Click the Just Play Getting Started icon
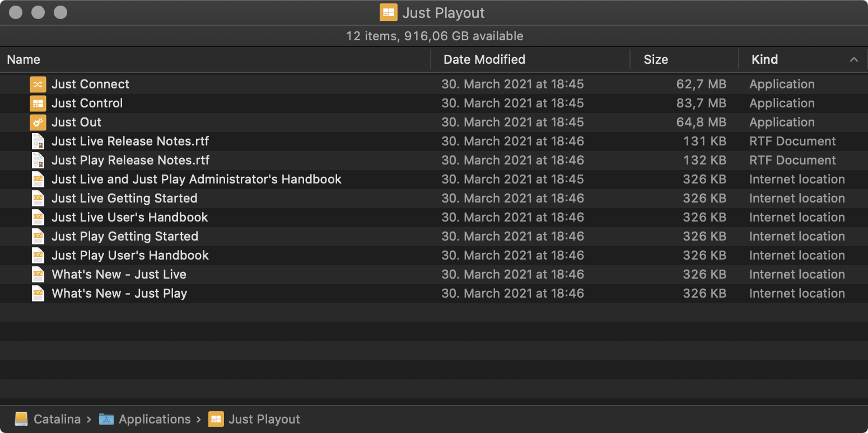This screenshot has height=433, width=868. coord(38,236)
